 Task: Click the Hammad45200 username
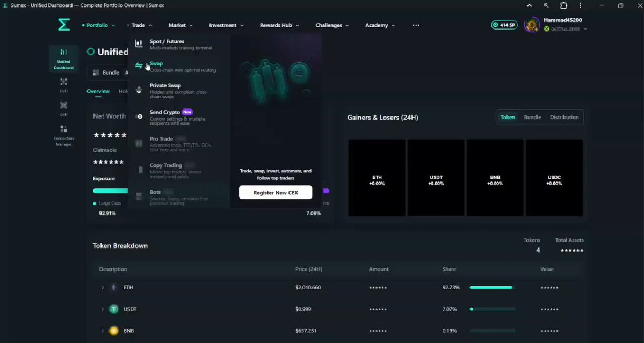pos(563,20)
